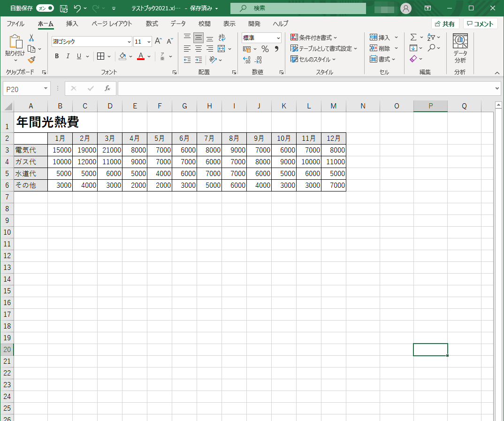Click the 貼り付け paste icon
The image size is (504, 421).
click(15, 41)
